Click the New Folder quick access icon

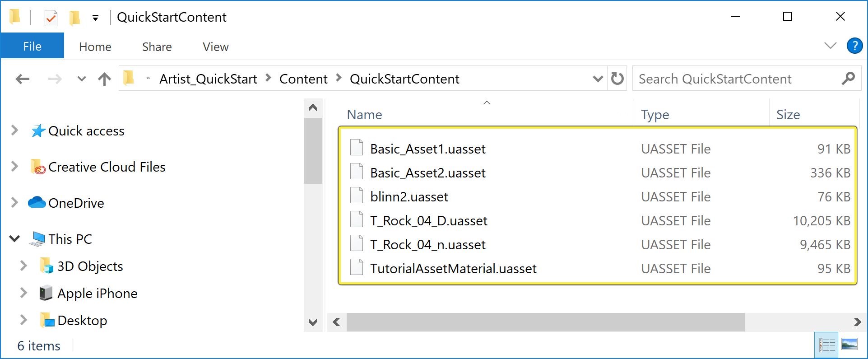pyautogui.click(x=74, y=18)
